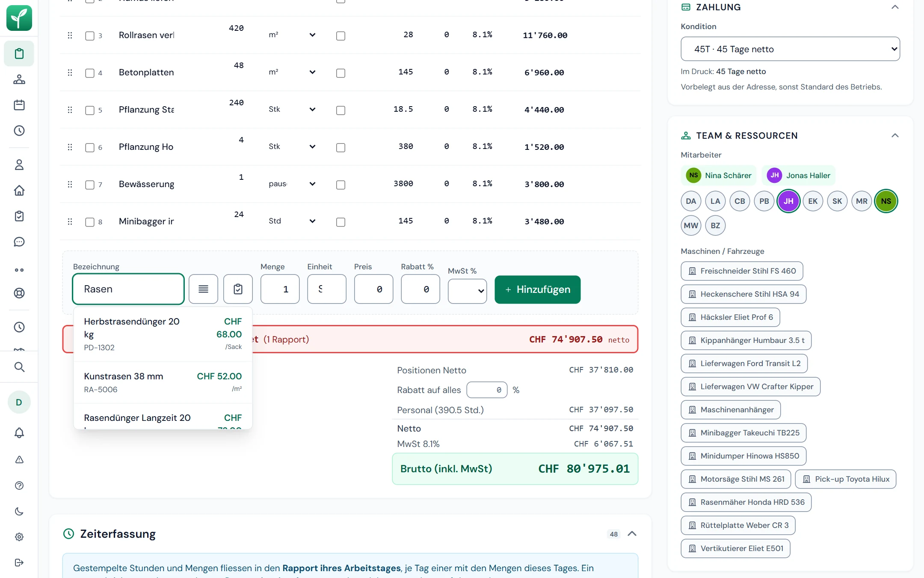924x578 pixels.
Task: Select Herbstrasendünger 20 kg suggestion
Action: [163, 334]
